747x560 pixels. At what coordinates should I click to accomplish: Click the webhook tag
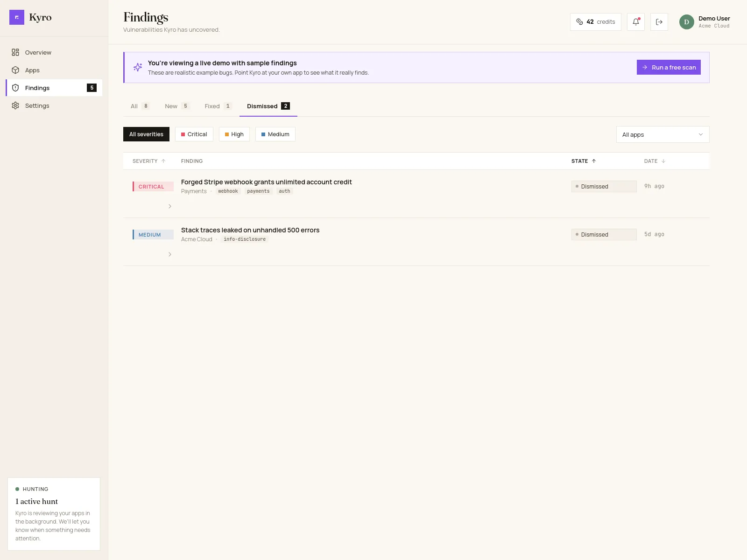(228, 191)
